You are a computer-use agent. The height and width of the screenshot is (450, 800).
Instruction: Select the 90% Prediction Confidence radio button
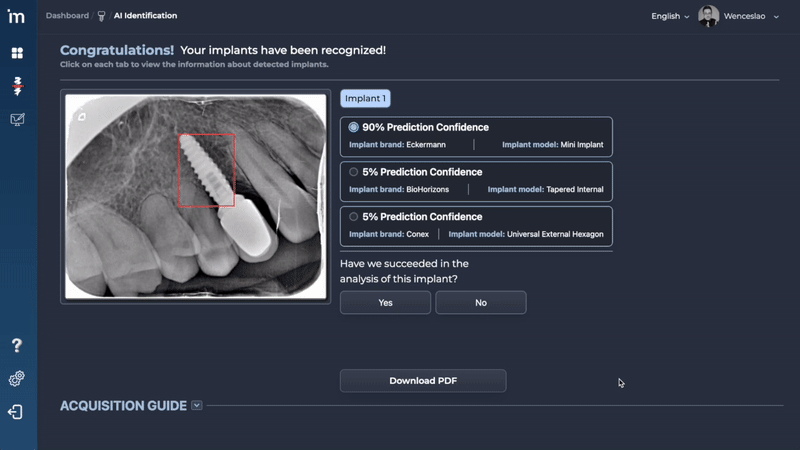(x=354, y=128)
